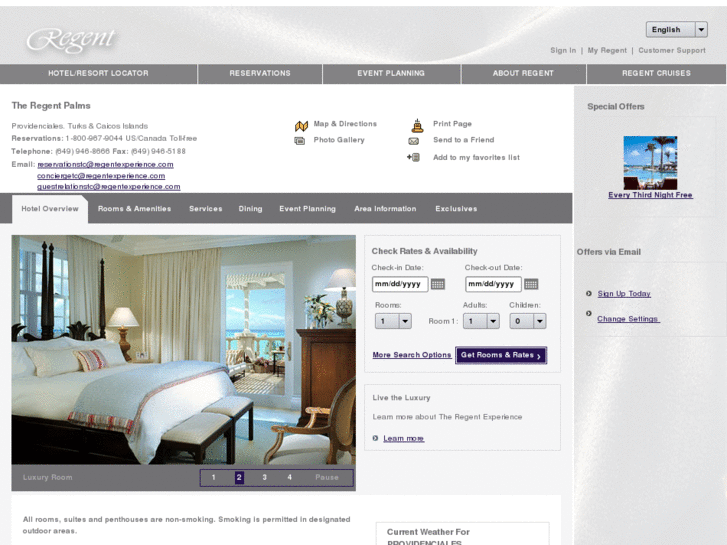Click Send to a Friend link
727x545 pixels.
464,140
